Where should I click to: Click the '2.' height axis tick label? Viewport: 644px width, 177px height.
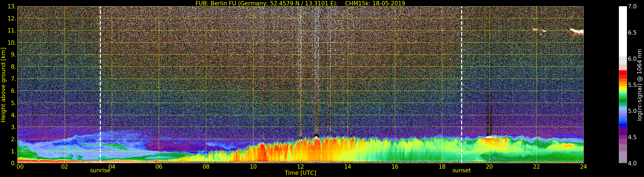[13, 139]
